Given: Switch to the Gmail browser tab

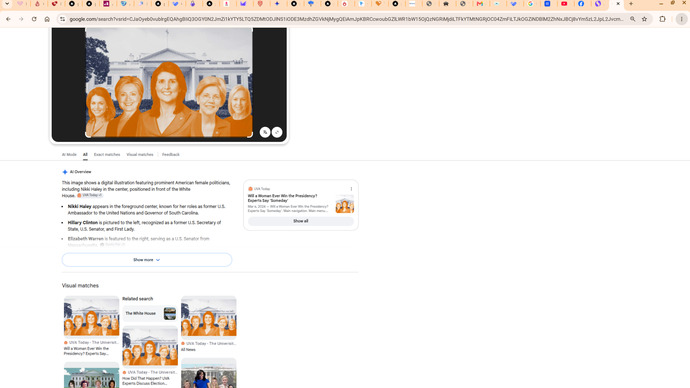Looking at the screenshot, I should tap(480, 4).
